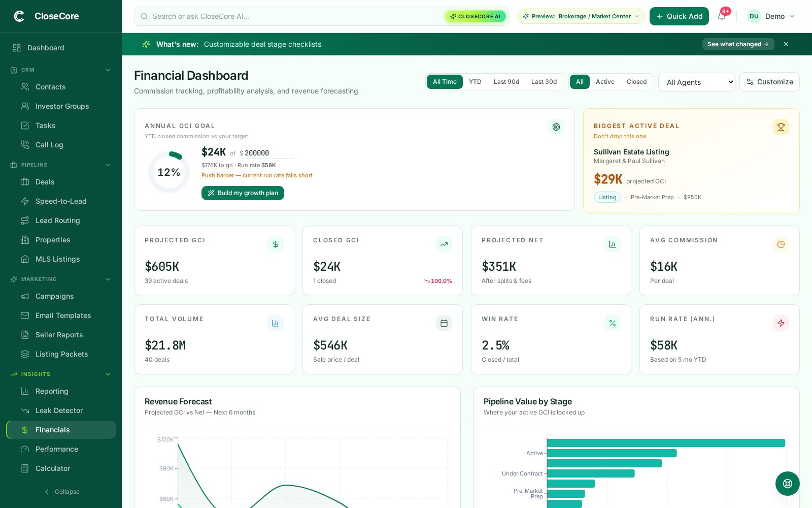The height and width of the screenshot is (508, 812).
Task: Click the sparkle icon in What's new banner
Action: point(146,44)
